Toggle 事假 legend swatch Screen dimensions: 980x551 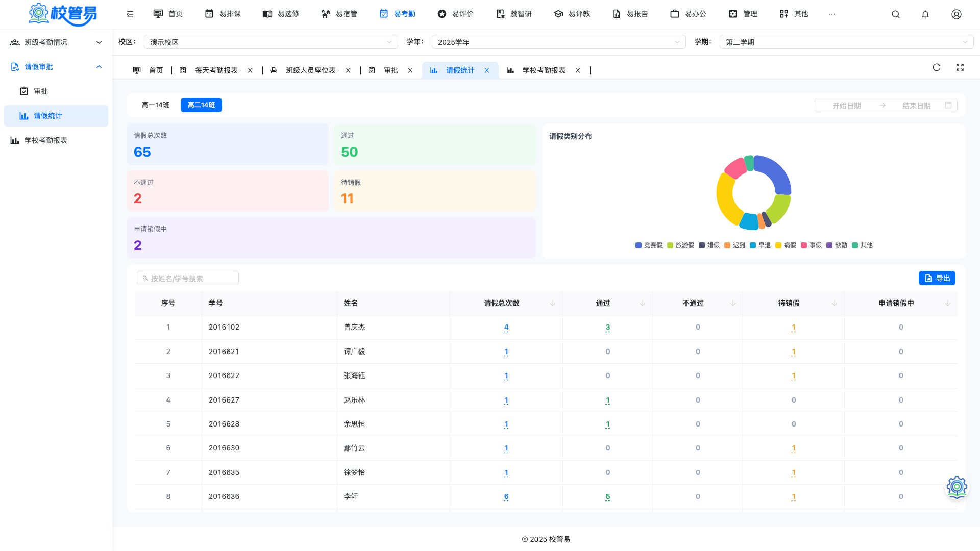point(804,245)
